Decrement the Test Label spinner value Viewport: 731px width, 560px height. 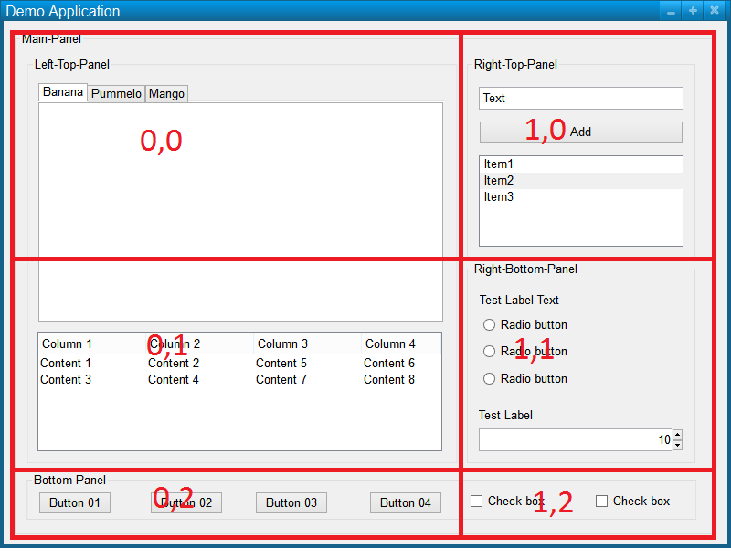677,444
